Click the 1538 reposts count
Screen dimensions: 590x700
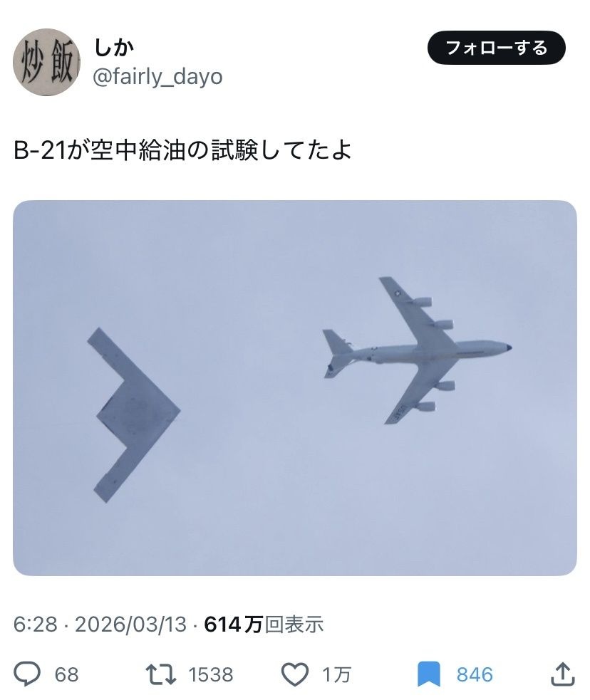coord(211,674)
